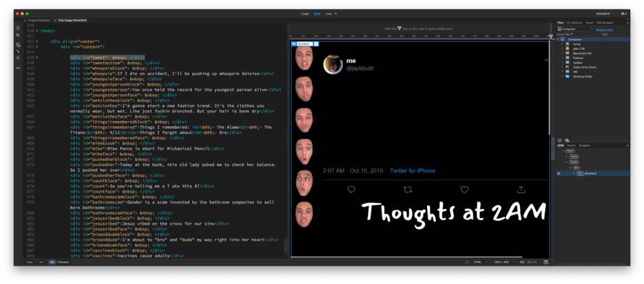Click the File Management arrows icon

[18, 36]
